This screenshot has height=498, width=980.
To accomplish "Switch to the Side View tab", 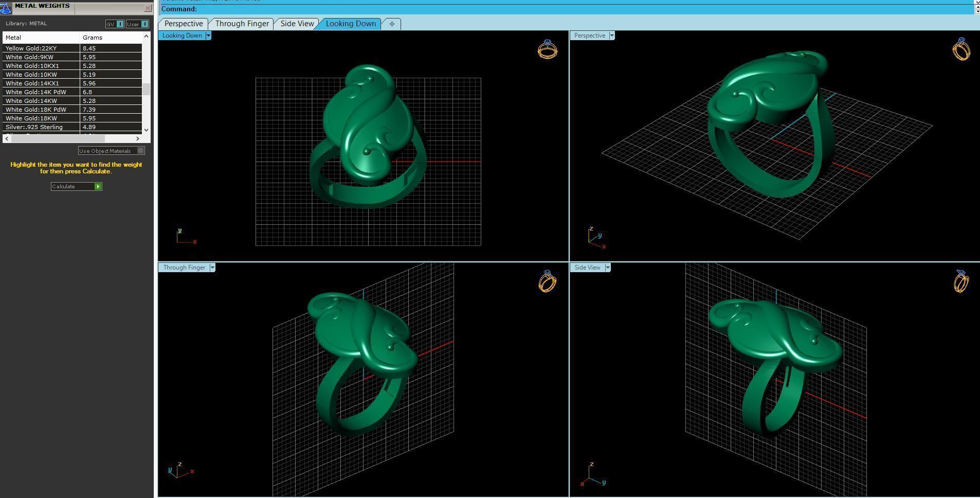I will (297, 24).
